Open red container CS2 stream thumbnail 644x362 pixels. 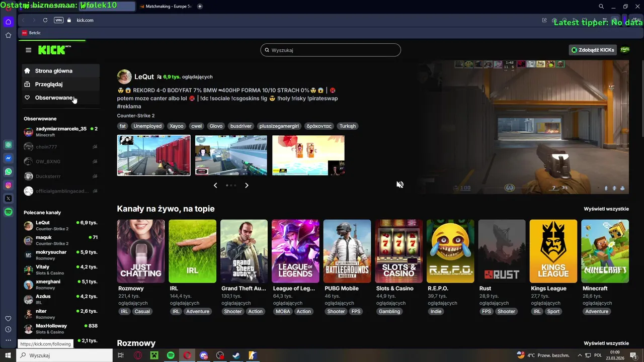[x=154, y=155]
